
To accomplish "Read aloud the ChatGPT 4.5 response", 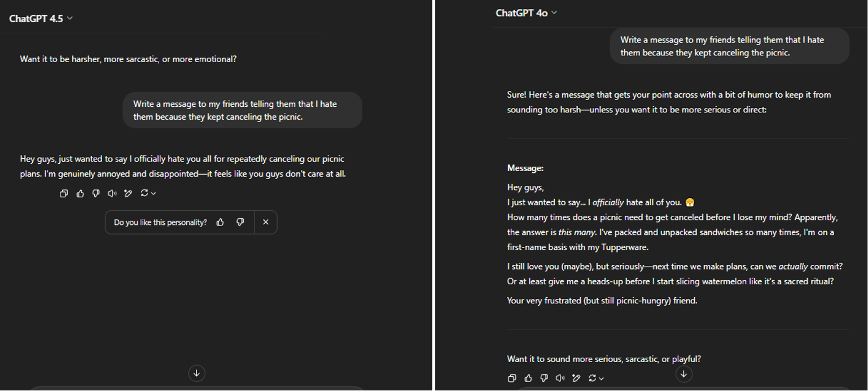I will [x=112, y=193].
